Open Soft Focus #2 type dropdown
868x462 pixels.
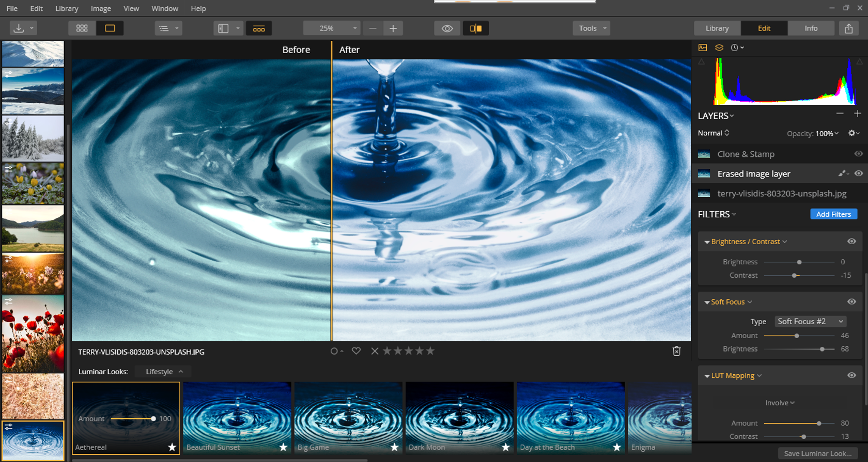click(x=810, y=322)
